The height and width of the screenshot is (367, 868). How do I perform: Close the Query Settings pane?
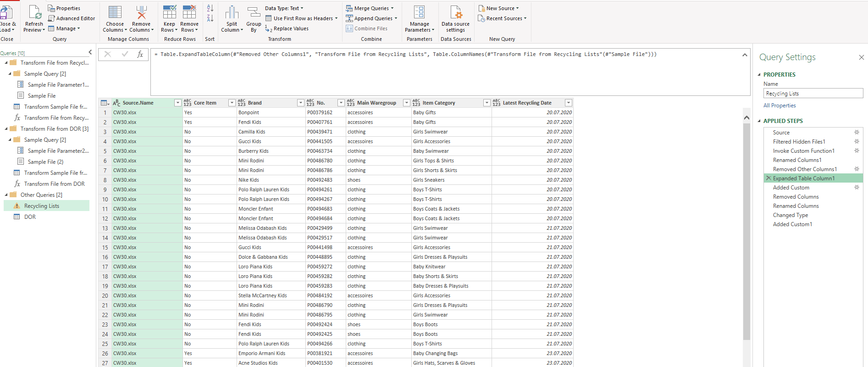tap(861, 57)
